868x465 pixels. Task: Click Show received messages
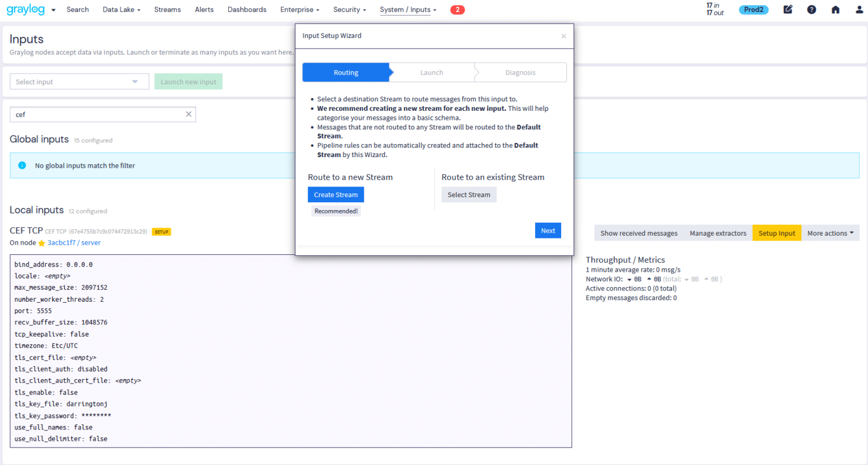[639, 233]
